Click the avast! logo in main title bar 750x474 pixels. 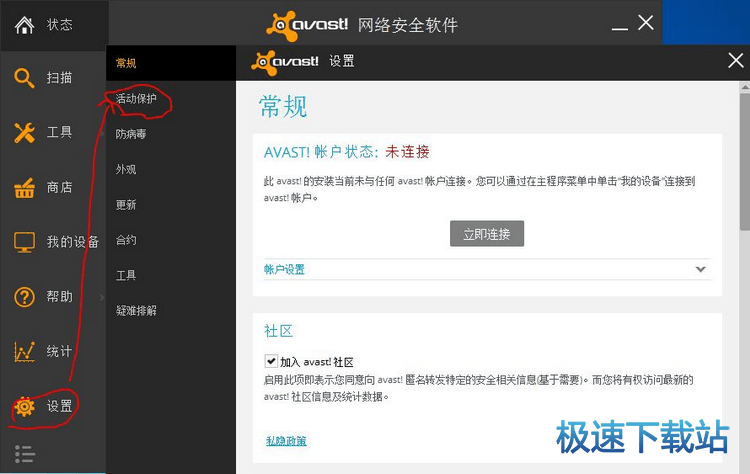click(x=307, y=24)
